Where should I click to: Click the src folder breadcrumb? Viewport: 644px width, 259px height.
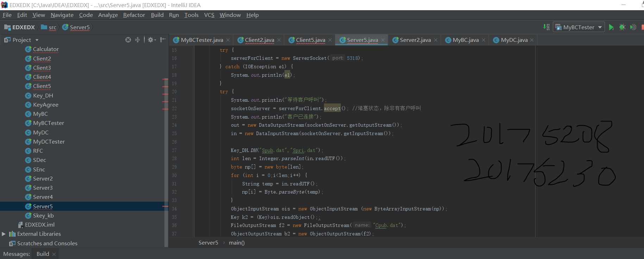pyautogui.click(x=49, y=27)
